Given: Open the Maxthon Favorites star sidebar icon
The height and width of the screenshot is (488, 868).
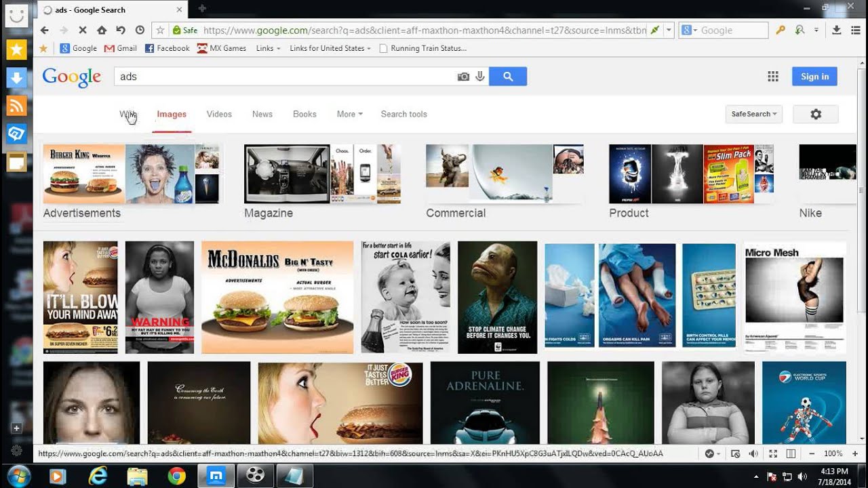Looking at the screenshot, I should 16,49.
